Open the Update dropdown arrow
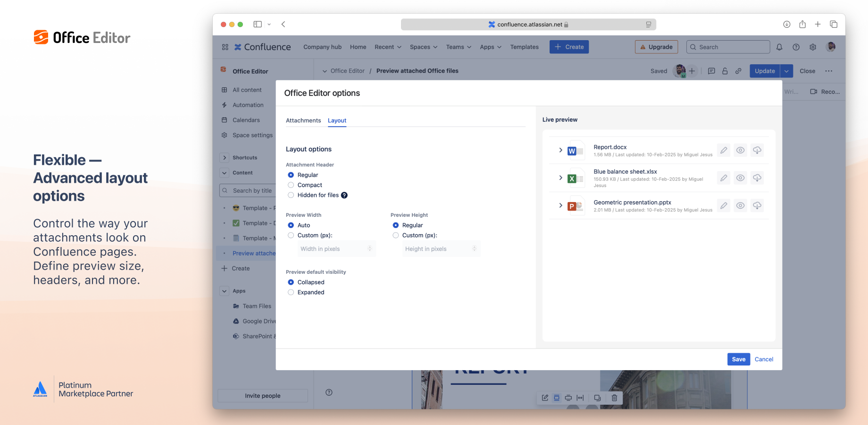 click(x=786, y=71)
